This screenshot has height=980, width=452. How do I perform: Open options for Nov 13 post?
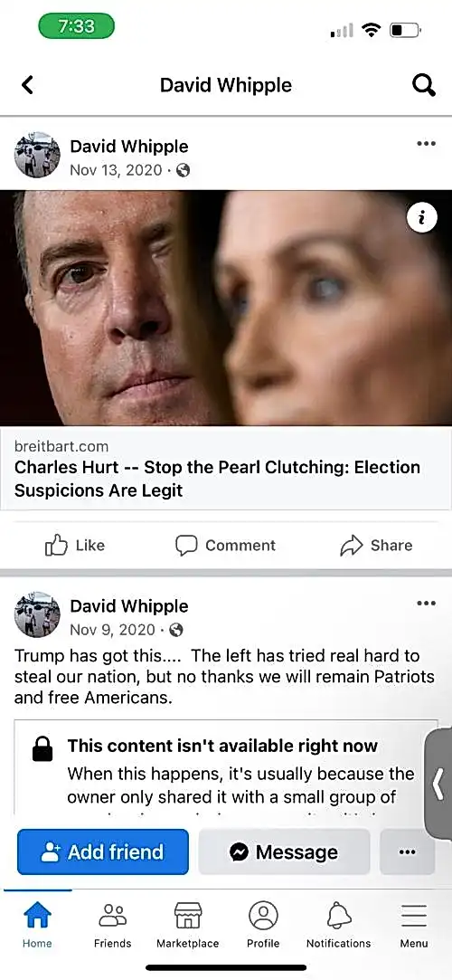426,144
